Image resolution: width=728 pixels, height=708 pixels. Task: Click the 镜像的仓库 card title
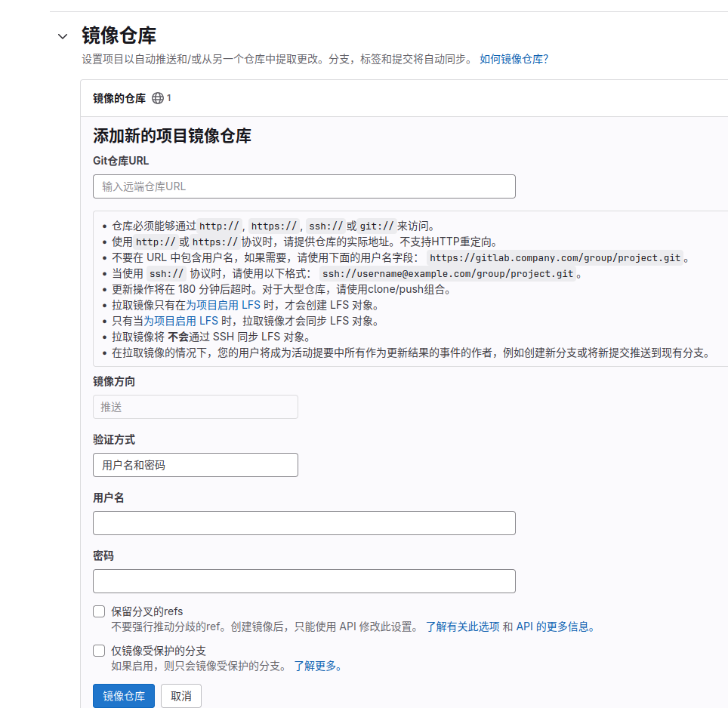pos(119,98)
